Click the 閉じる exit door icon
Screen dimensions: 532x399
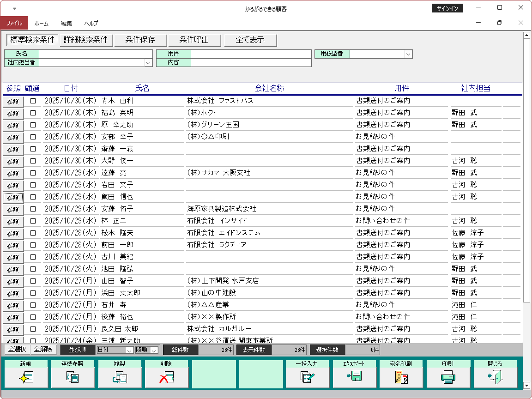495,377
